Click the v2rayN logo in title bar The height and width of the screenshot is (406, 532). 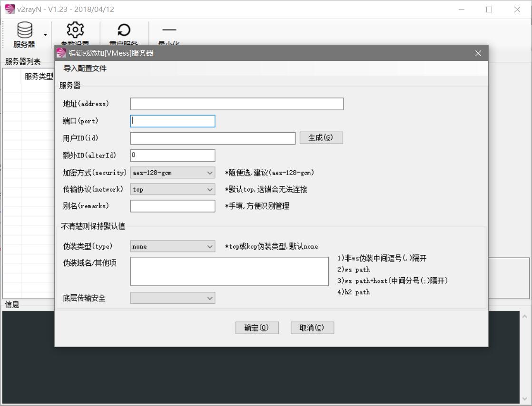[10, 9]
